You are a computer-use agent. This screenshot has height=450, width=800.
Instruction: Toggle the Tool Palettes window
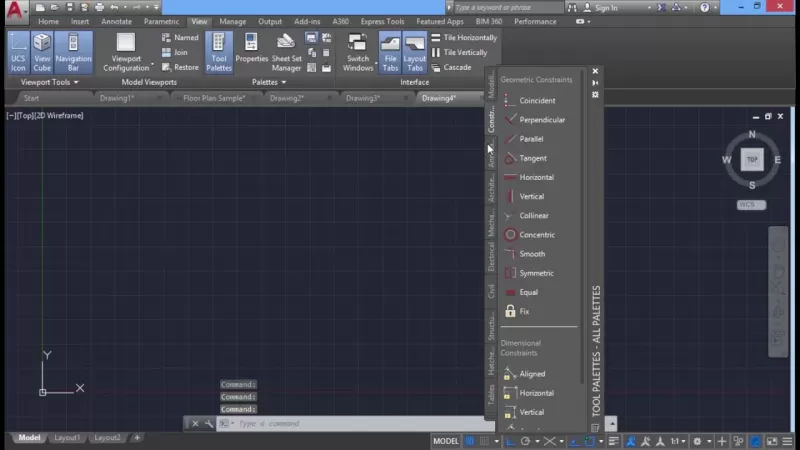pos(219,53)
